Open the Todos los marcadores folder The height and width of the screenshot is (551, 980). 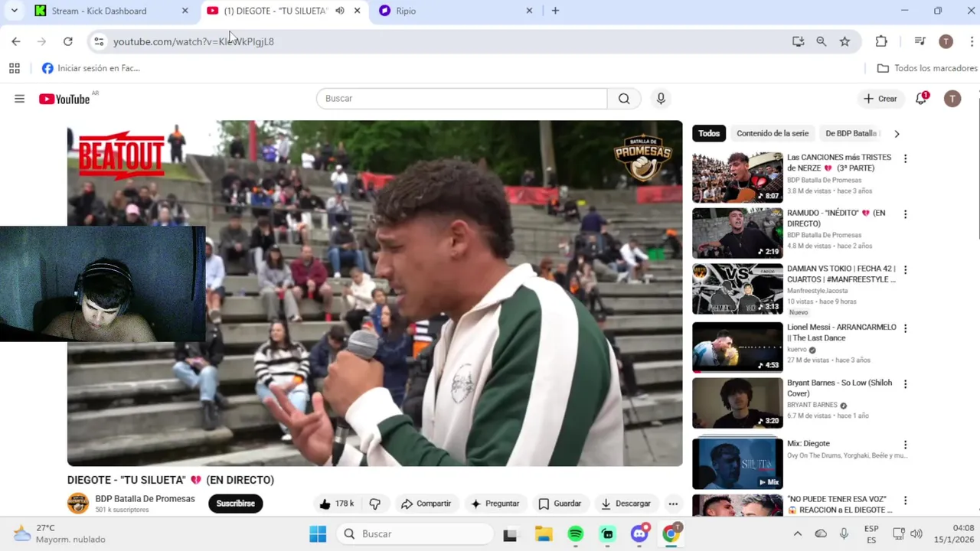coord(927,68)
